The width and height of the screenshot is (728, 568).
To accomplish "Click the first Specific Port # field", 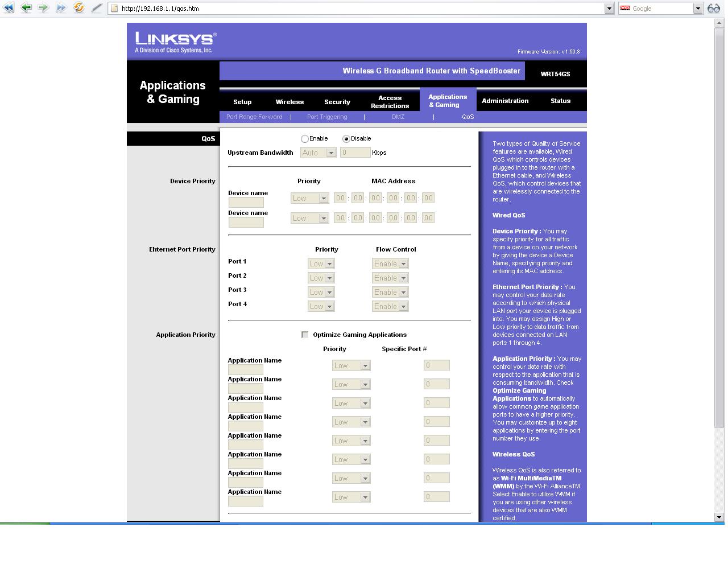I will (x=437, y=365).
